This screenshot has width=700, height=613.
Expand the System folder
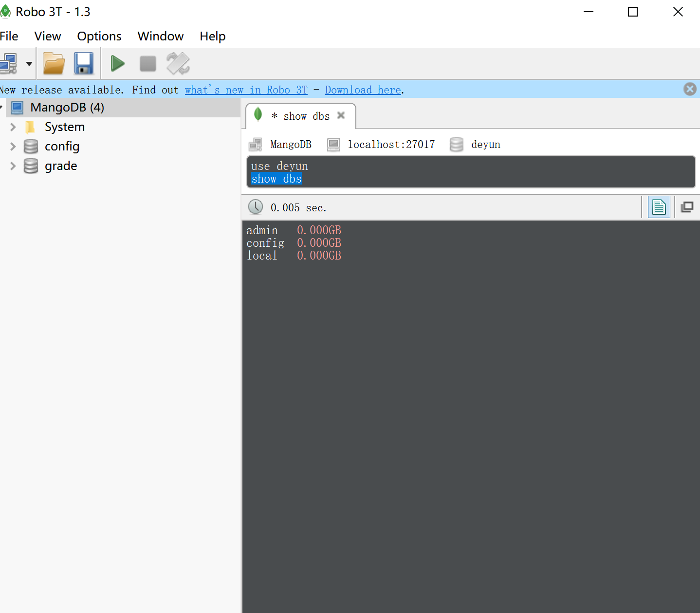[13, 127]
